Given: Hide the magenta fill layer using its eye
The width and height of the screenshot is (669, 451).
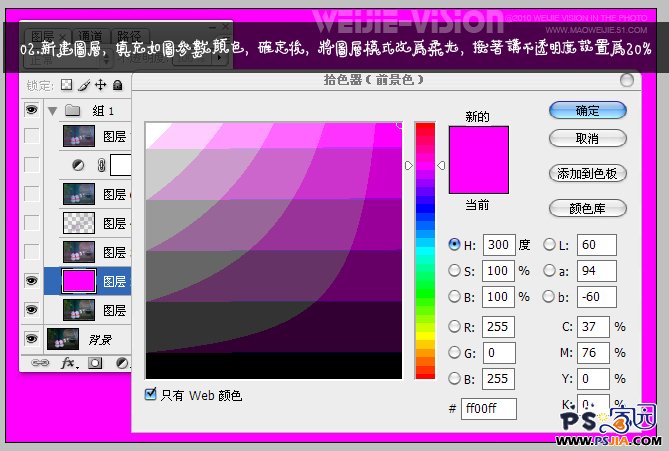Looking at the screenshot, I should click(x=31, y=281).
